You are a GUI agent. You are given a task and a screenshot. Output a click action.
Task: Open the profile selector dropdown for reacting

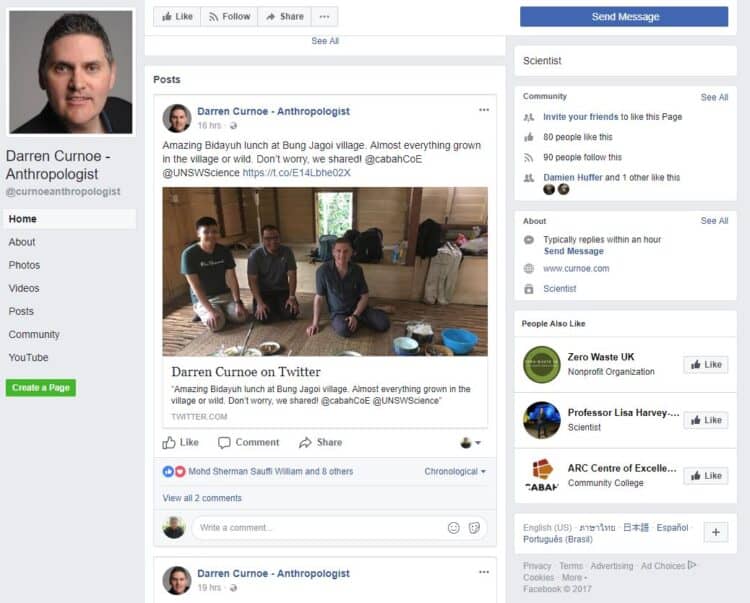(470, 442)
